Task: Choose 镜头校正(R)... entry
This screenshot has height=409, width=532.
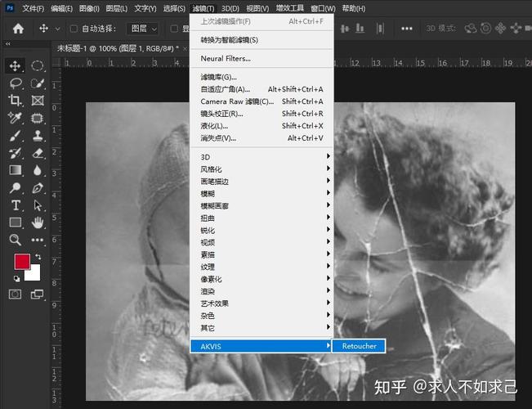Action: pos(262,114)
